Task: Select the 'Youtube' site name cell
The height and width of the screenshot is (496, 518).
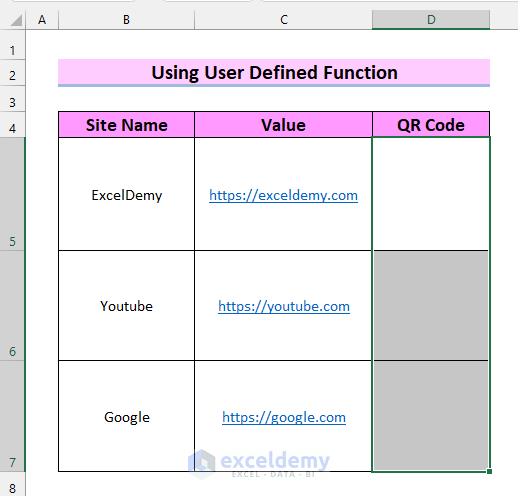Action: pyautogui.click(x=126, y=306)
